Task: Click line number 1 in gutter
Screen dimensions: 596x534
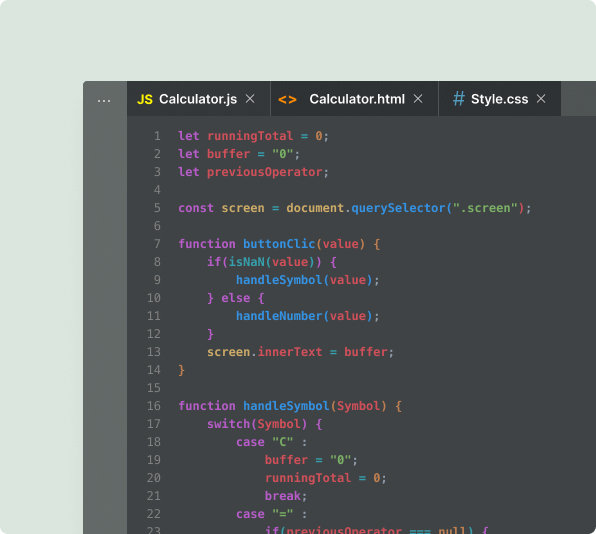Action: click(x=157, y=136)
